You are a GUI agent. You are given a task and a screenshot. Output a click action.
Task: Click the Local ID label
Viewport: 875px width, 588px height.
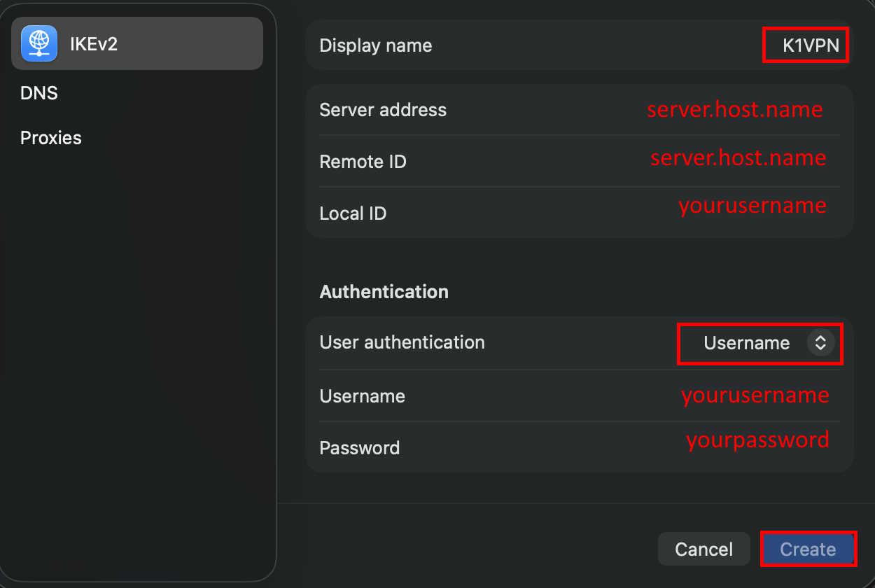(x=353, y=213)
